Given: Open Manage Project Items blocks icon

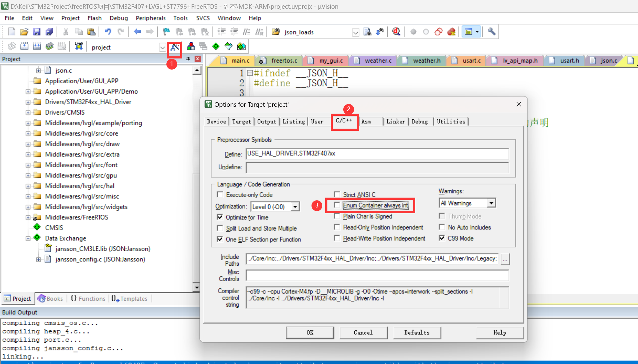Looking at the screenshot, I should tap(191, 46).
